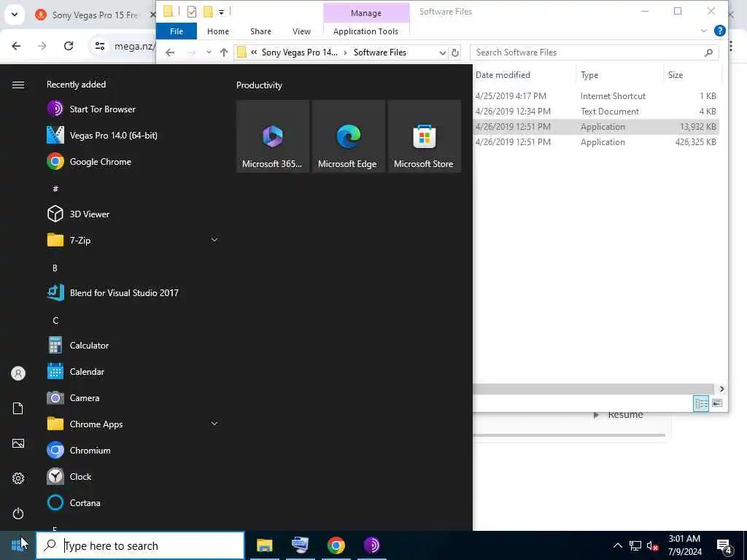Viewport: 747px width, 560px height.
Task: Switch to Sony Vegas Pro 15 Chrome tab
Action: [95, 15]
